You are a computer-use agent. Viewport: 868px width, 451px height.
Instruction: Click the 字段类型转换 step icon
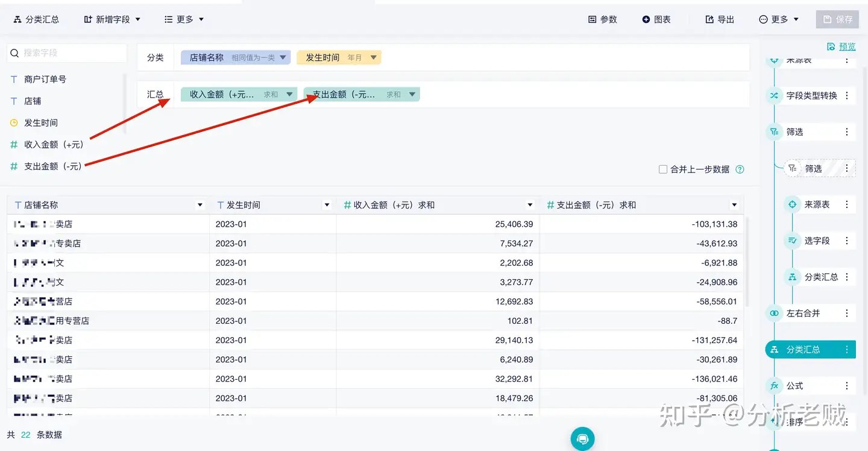[x=774, y=96]
